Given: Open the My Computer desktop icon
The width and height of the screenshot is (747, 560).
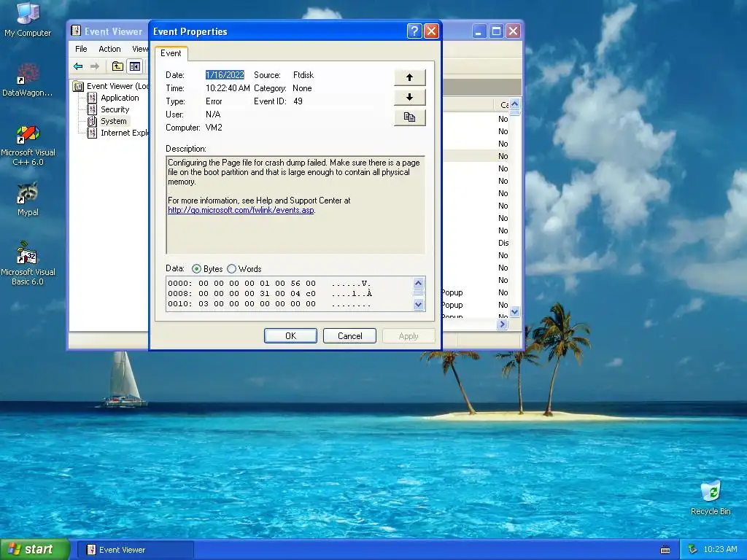Looking at the screenshot, I should [x=28, y=20].
